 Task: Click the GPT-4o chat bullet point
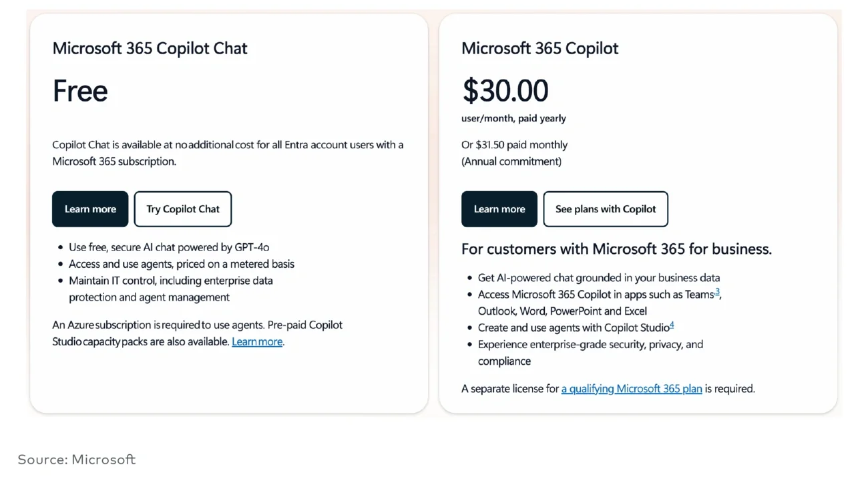tap(168, 247)
